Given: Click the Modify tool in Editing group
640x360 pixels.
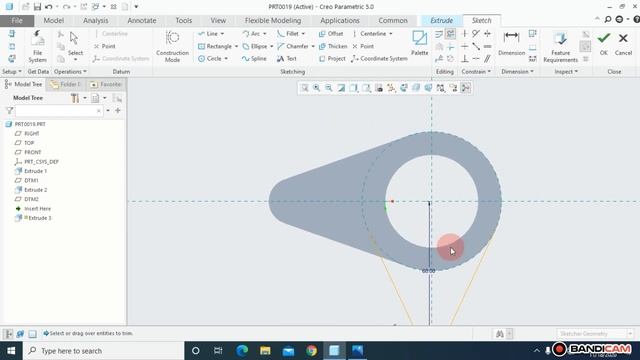Looking at the screenshot, I should click(x=439, y=34).
